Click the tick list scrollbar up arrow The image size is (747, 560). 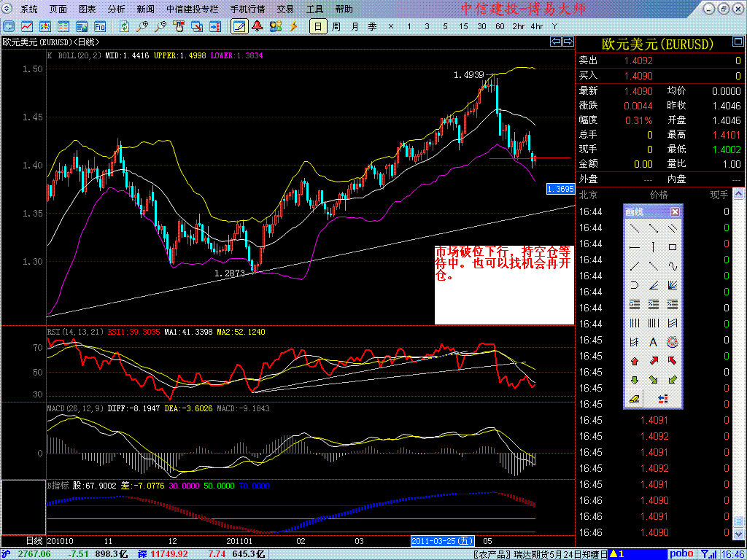click(738, 192)
